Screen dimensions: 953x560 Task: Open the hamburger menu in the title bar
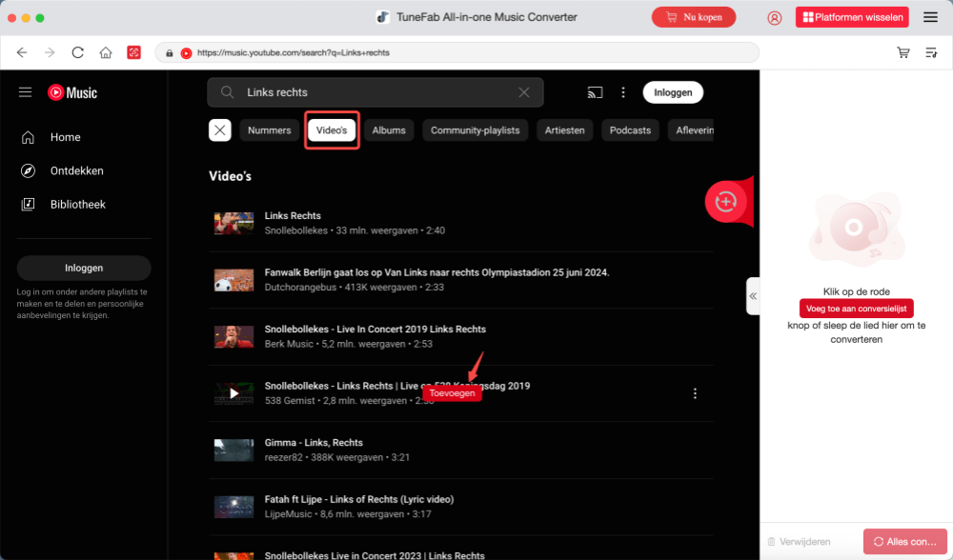point(930,16)
